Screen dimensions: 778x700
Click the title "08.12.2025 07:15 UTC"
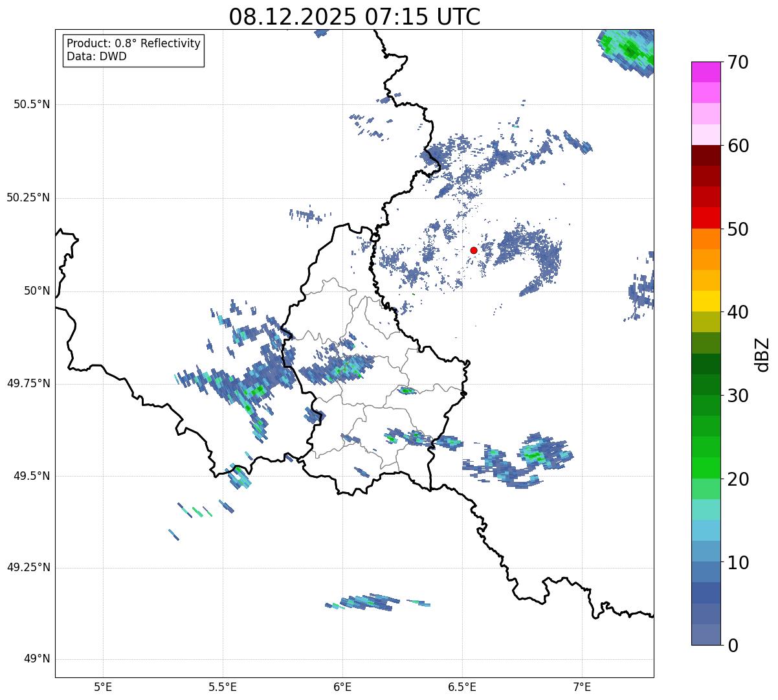pyautogui.click(x=355, y=17)
